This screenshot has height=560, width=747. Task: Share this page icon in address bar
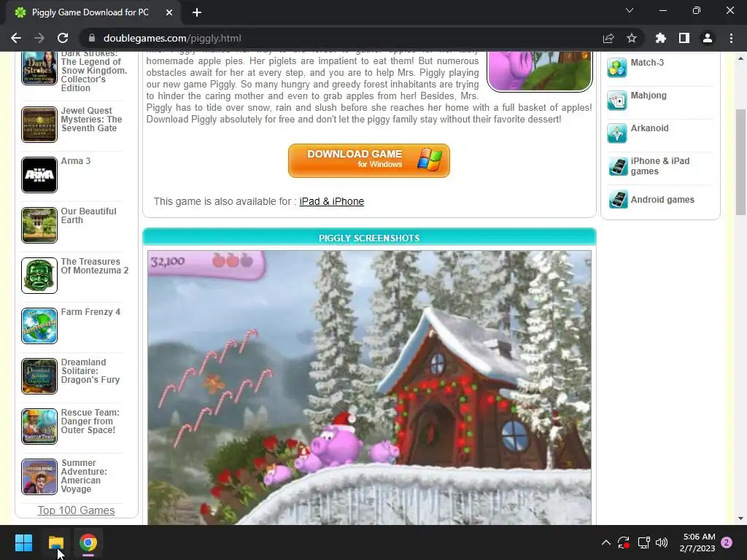click(x=608, y=38)
